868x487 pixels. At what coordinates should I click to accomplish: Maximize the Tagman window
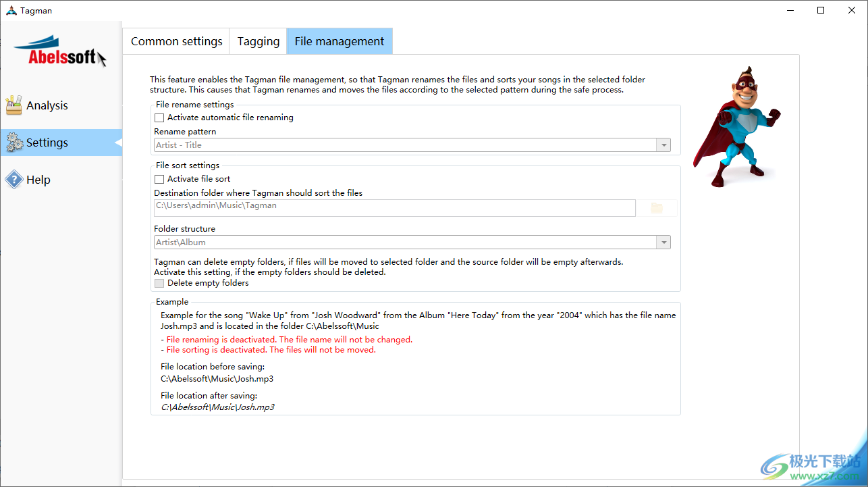click(x=821, y=10)
